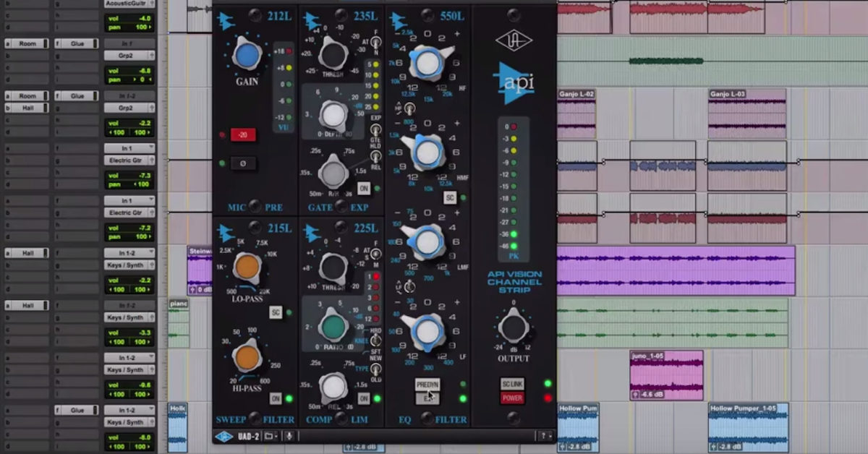Click the preset folder icon in plugin toolbar
868x454 pixels.
(268, 435)
